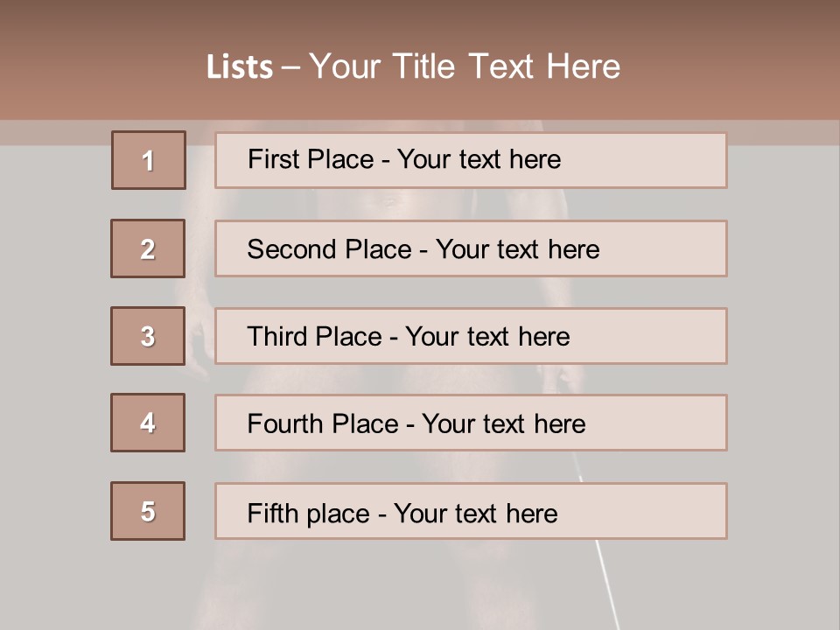Click the number 5 box
The image size is (840, 630).
tap(148, 511)
